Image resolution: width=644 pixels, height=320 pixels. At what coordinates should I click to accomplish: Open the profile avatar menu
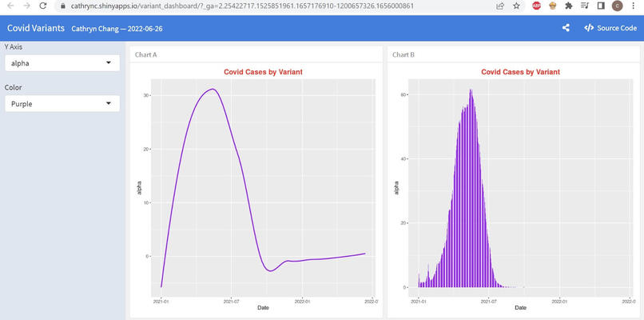click(x=617, y=6)
